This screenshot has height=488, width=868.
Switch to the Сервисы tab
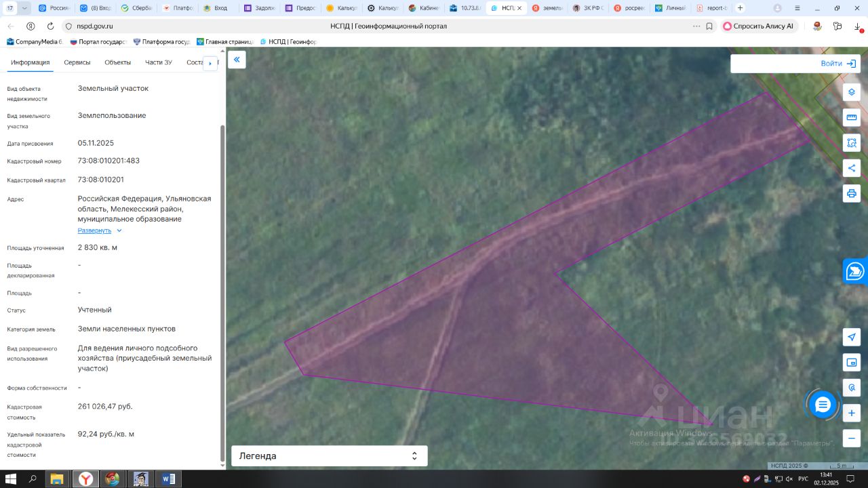click(x=77, y=62)
